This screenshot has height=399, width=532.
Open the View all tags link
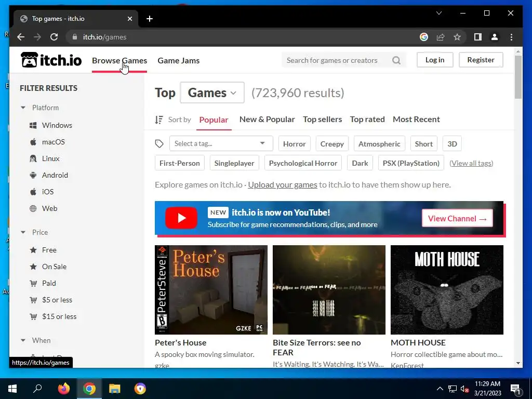click(471, 163)
